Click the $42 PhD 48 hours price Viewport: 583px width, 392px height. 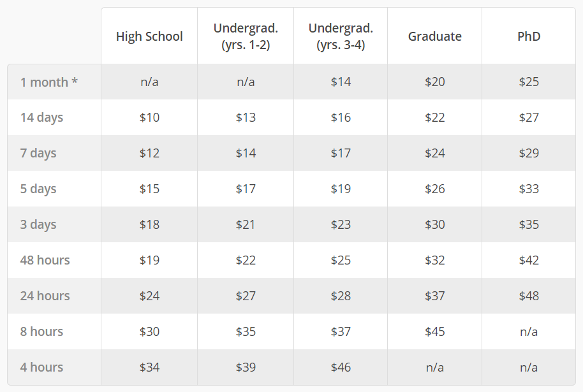tap(529, 260)
